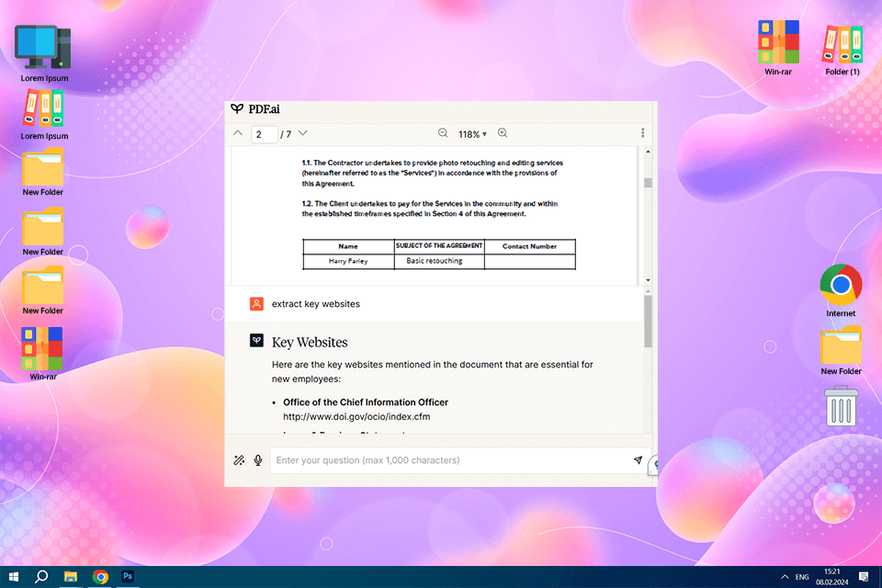Select 'Harry Farley' table cell
This screenshot has height=588, width=882.
pos(348,261)
